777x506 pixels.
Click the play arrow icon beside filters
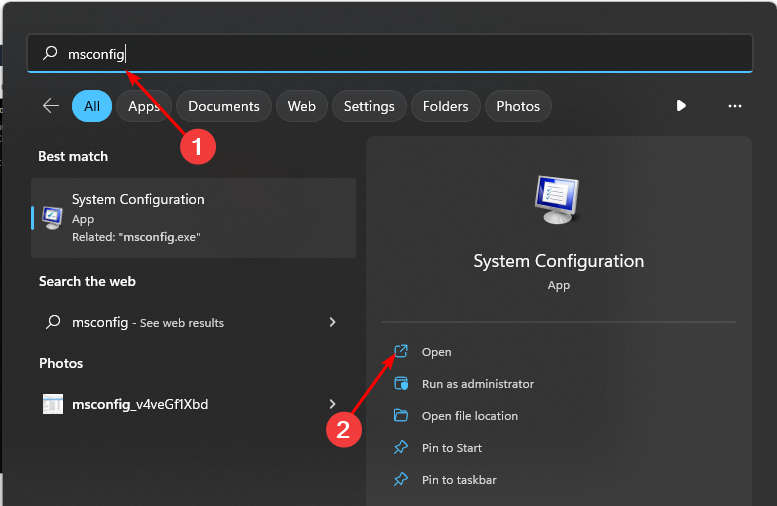[681, 106]
